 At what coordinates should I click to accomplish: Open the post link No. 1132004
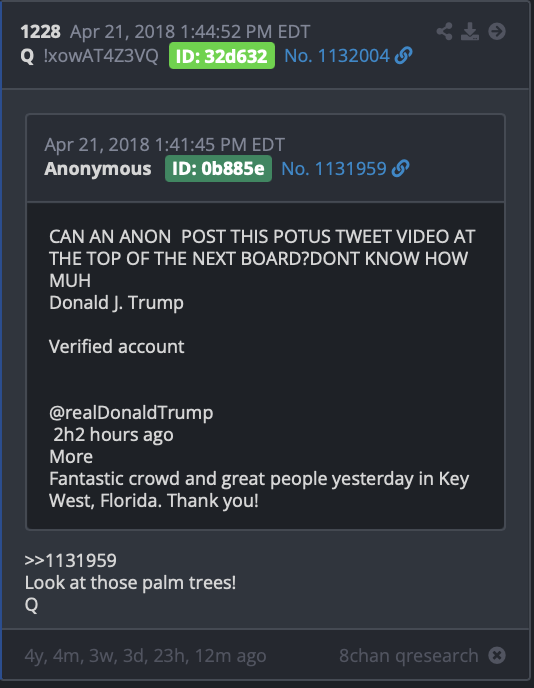337,56
